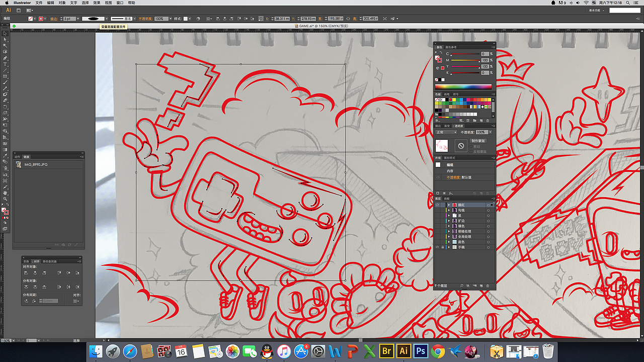Click the horizontal align center icon

(x=35, y=273)
